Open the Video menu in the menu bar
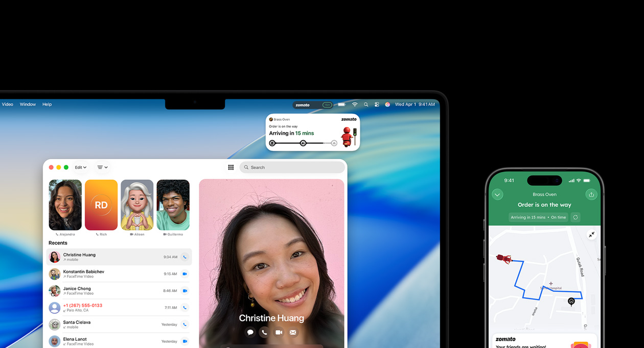The height and width of the screenshot is (348, 644). (x=7, y=104)
